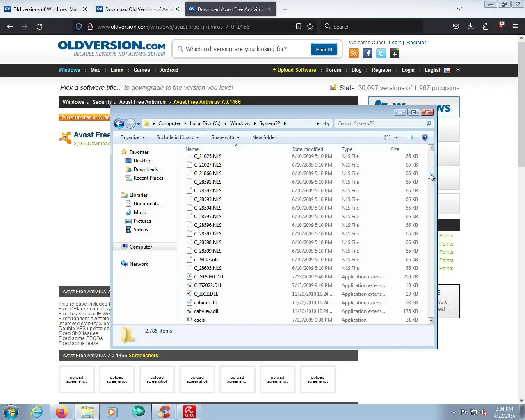Viewport: 525px width, 420px height.
Task: Click the change view icon in Explorer
Action: click(x=388, y=137)
